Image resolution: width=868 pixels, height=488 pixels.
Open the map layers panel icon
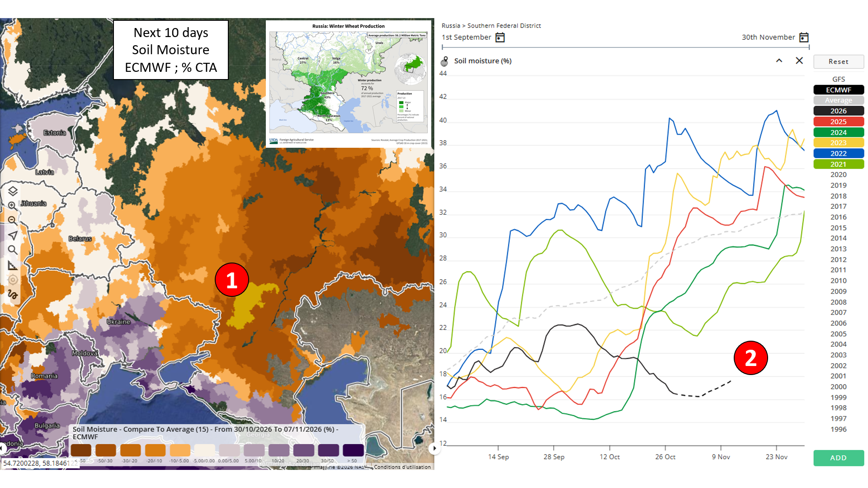point(13,191)
